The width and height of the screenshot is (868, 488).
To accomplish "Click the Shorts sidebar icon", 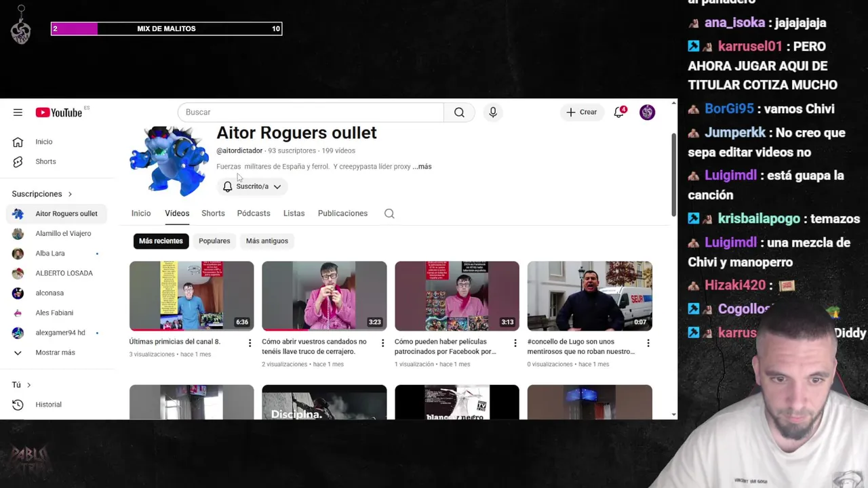I will [18, 161].
